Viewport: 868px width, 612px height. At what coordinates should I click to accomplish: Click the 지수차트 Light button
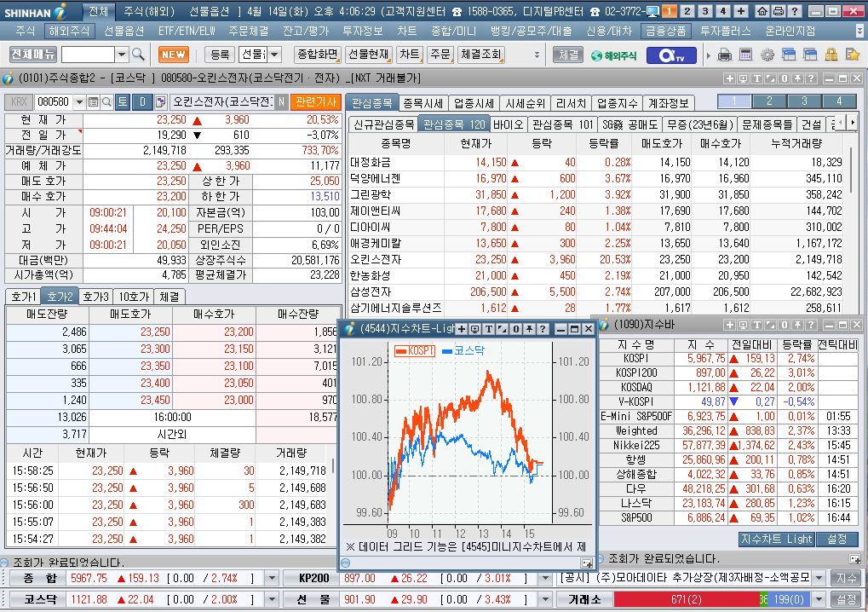coord(776,540)
